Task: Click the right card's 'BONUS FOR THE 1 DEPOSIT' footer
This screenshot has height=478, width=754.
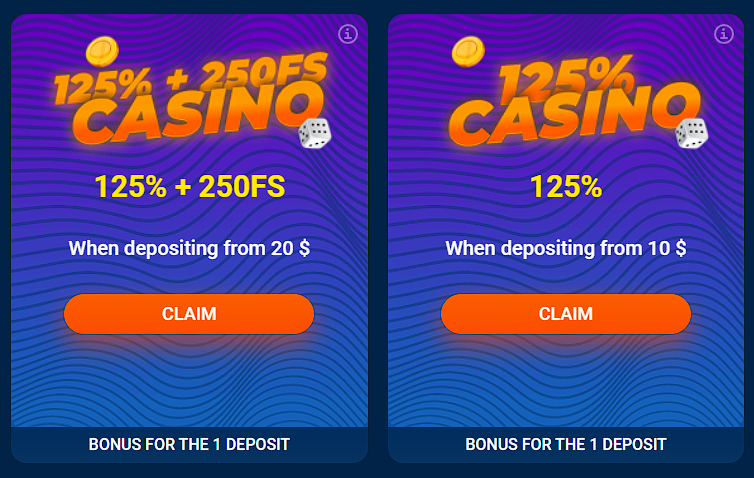Action: click(x=566, y=444)
